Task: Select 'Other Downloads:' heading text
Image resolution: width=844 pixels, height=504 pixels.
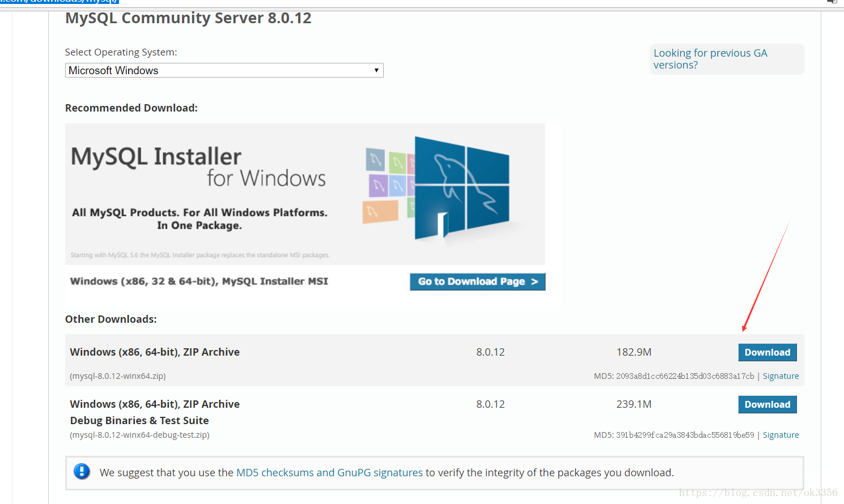Action: (111, 319)
